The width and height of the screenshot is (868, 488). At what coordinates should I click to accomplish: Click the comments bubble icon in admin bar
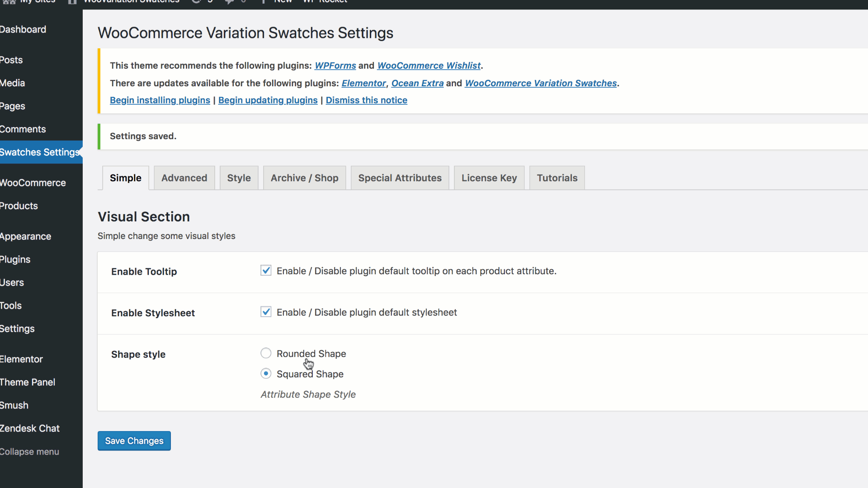point(230,2)
